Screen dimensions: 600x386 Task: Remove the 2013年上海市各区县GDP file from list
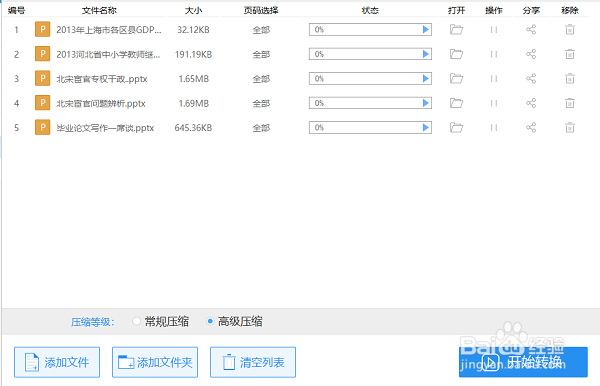570,29
